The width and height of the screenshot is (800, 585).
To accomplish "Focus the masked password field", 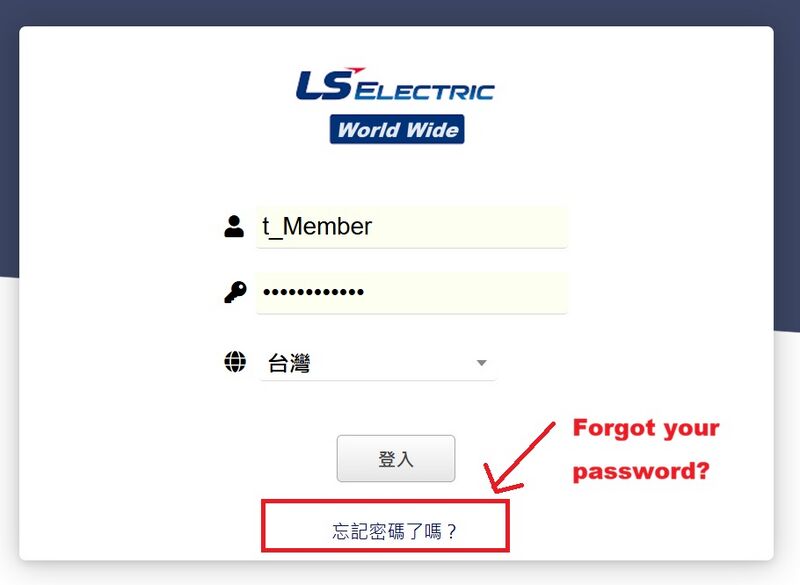I will [x=411, y=293].
